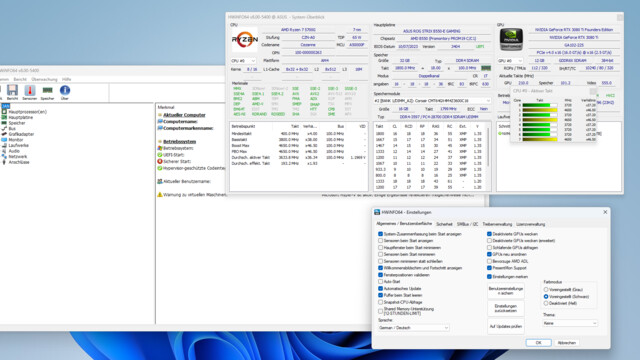The image size is (640, 360).
Task: Click the NVIDIA GPU logo
Action: point(511,39)
